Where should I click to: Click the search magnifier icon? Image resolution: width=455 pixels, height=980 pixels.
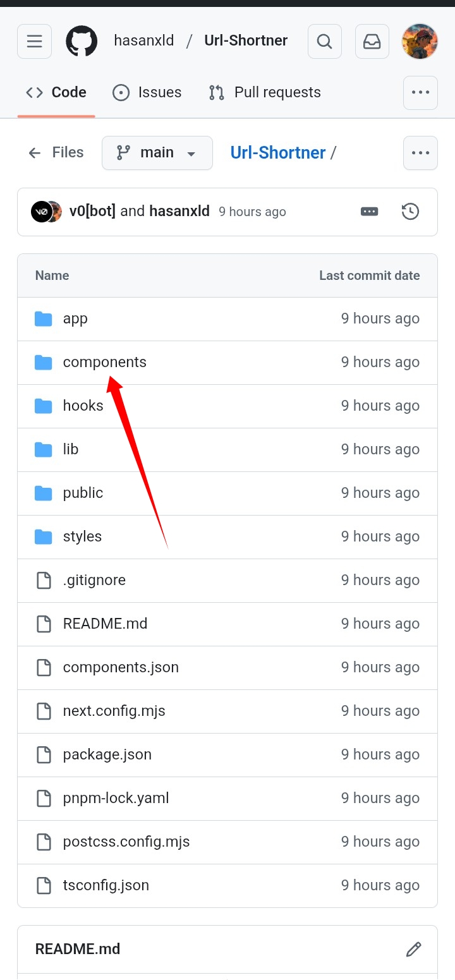pyautogui.click(x=324, y=42)
